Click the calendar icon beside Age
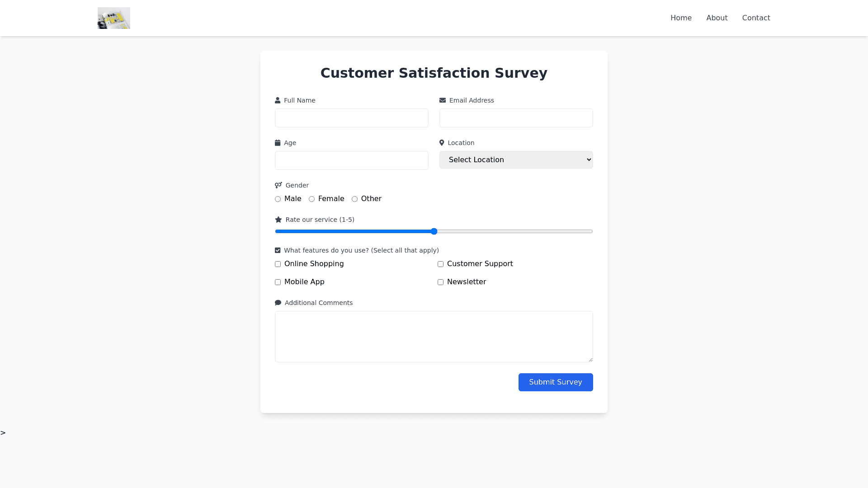Image resolution: width=868 pixels, height=488 pixels. pyautogui.click(x=278, y=143)
